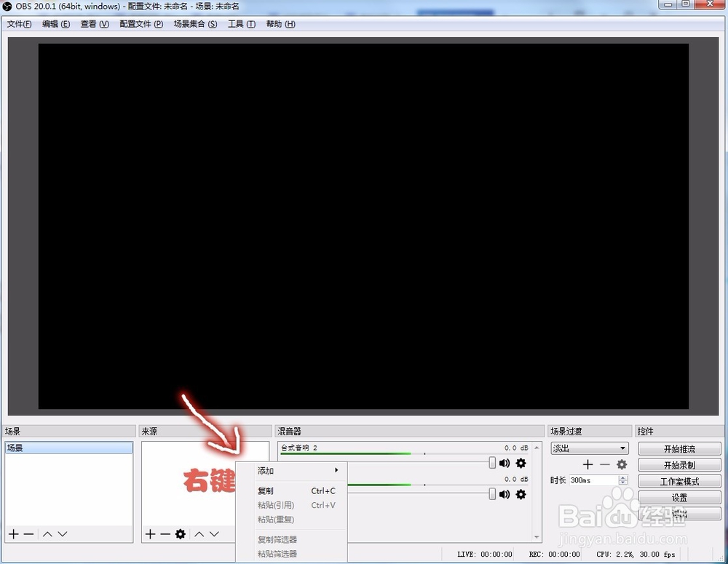Click the 来源 panel header
The height and width of the screenshot is (564, 728).
205,432
